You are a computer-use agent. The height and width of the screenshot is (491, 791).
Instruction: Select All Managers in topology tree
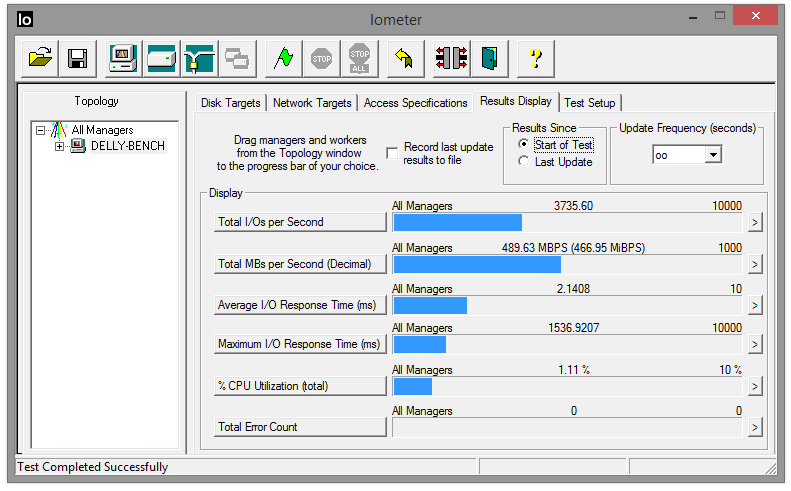tap(102, 130)
